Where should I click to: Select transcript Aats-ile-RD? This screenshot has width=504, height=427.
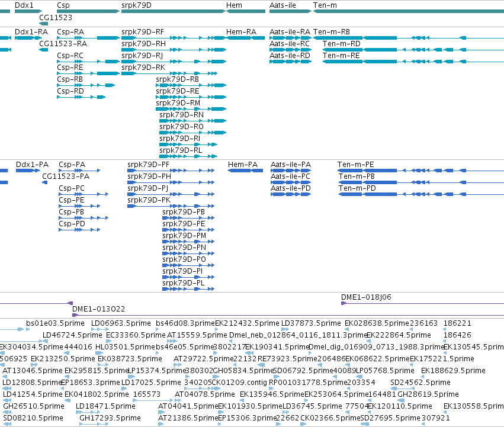[290, 56]
